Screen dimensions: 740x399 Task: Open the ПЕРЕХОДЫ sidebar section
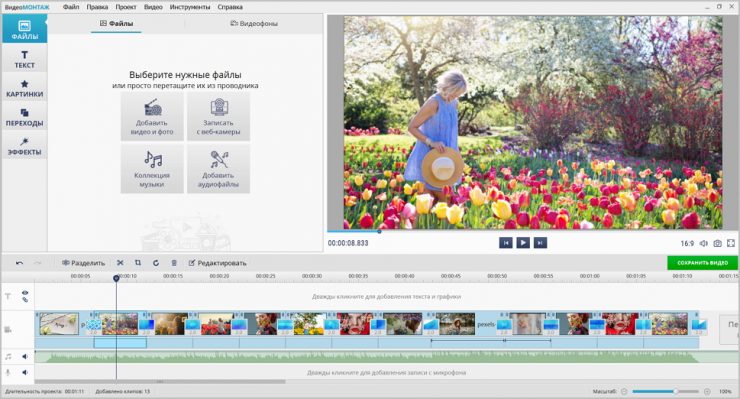click(25, 117)
